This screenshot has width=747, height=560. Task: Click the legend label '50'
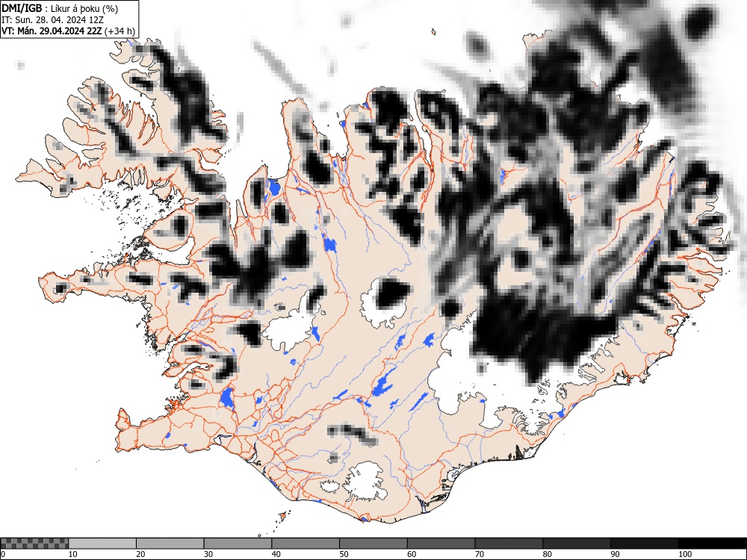click(344, 554)
